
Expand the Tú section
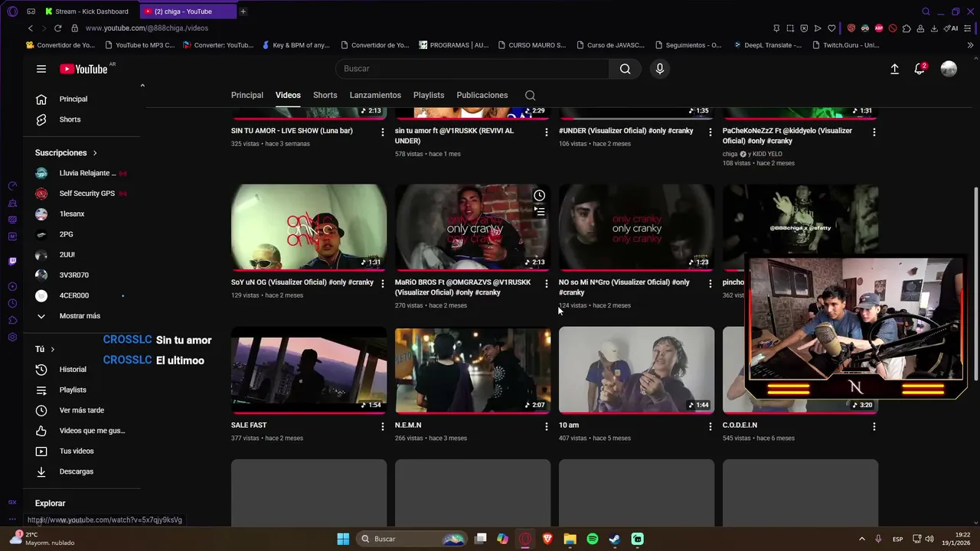click(45, 349)
